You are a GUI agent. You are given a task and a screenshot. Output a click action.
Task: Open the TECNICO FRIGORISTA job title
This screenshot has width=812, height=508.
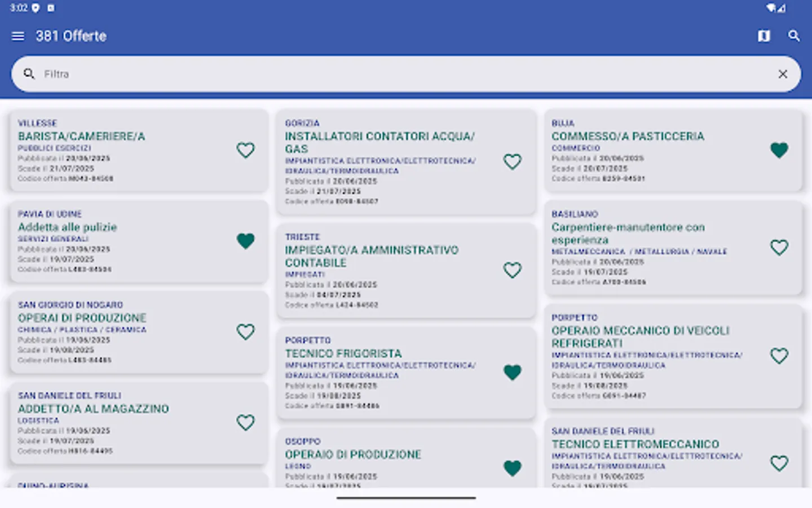click(343, 353)
